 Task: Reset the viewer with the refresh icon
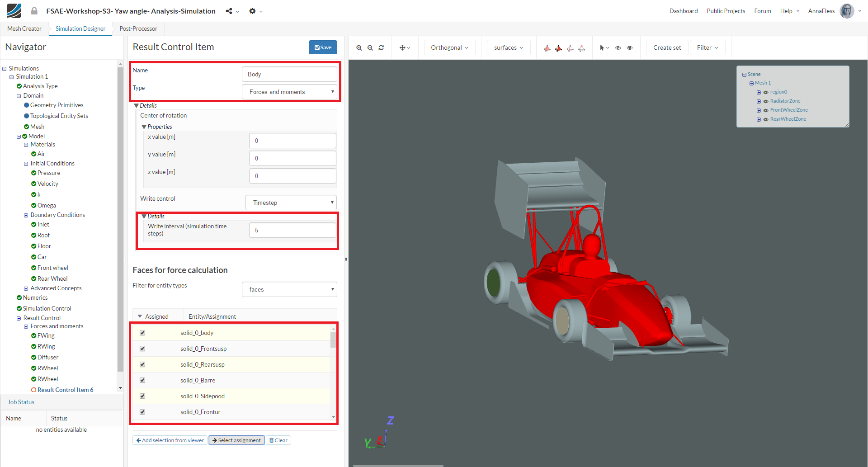381,48
